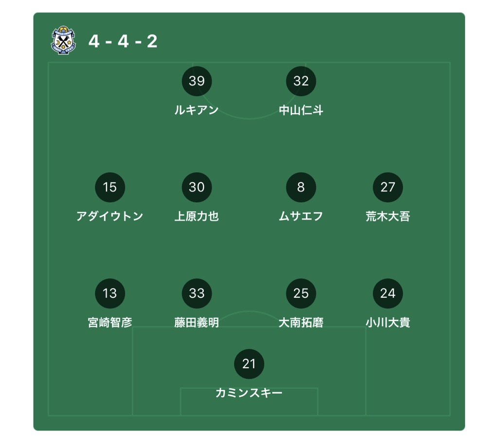This screenshot has height=448, width=498.
Task: Select player number 32 circle
Action: click(x=301, y=81)
